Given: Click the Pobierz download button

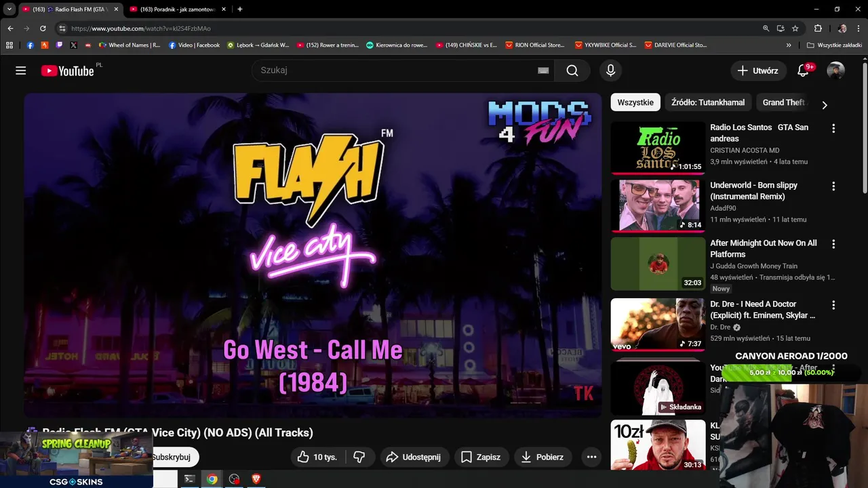Looking at the screenshot, I should pos(542,457).
